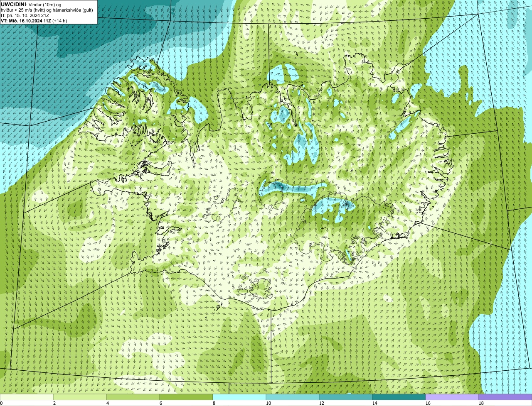Image resolution: width=532 pixels, height=406 pixels.
Task: Click the 'UWC/DINI: Vindur (10m) og' title line
Action: (x=31, y=4)
